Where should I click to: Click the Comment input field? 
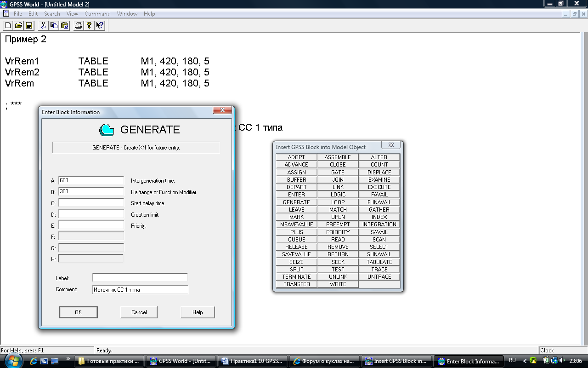140,290
